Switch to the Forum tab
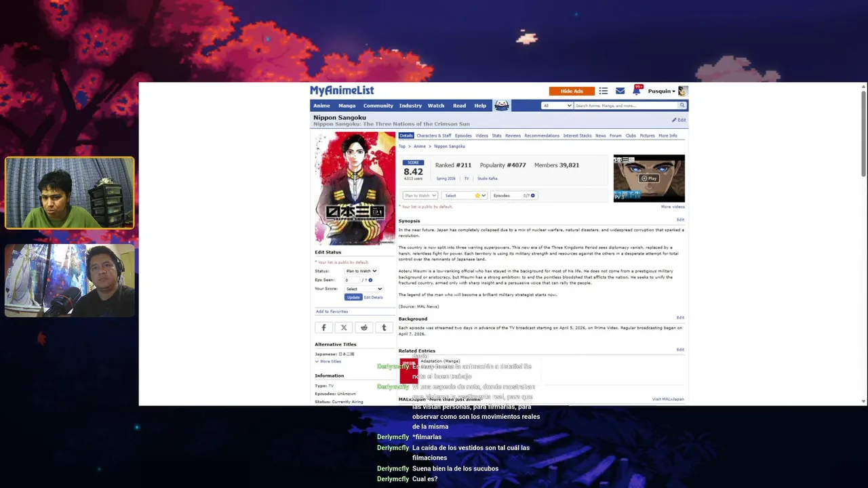The height and width of the screenshot is (488, 868). coord(615,136)
